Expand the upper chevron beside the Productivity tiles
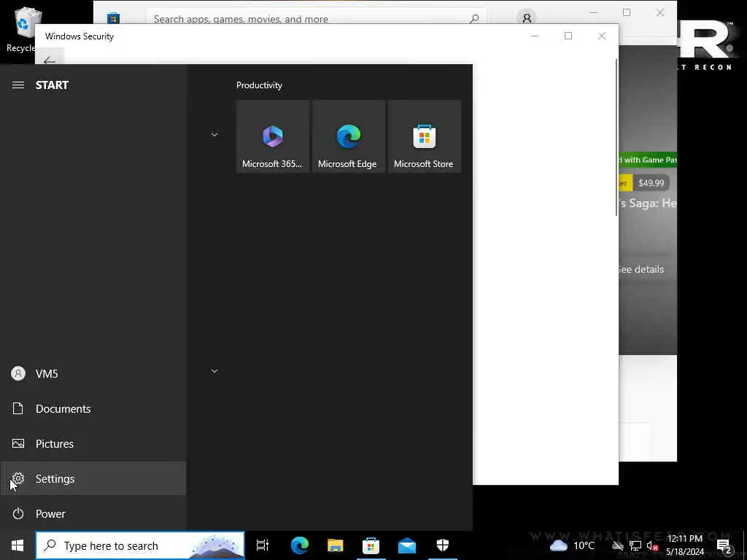The width and height of the screenshot is (747, 560). [x=214, y=135]
